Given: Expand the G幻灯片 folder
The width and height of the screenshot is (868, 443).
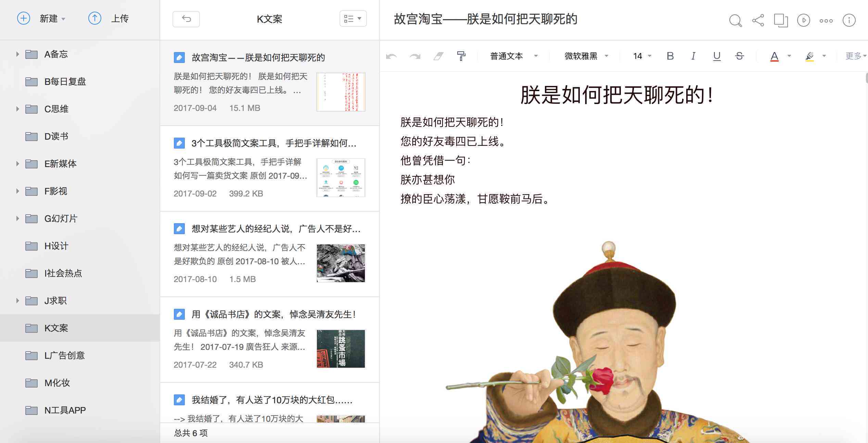Looking at the screenshot, I should (x=17, y=218).
